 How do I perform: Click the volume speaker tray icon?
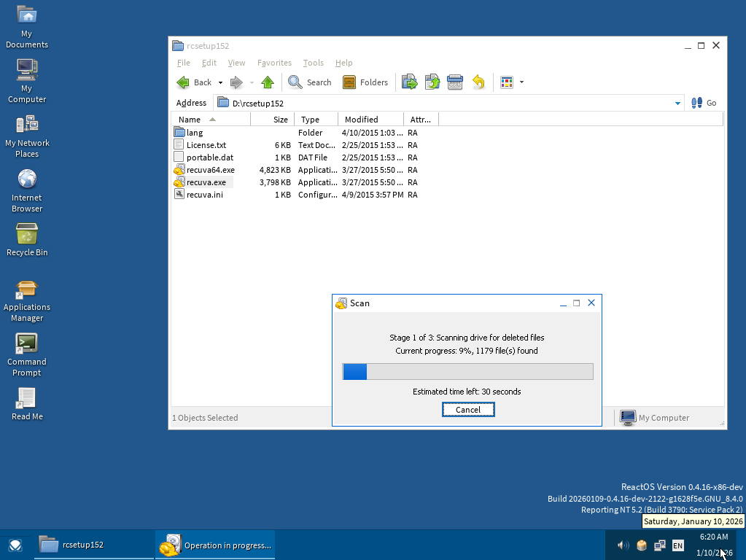click(x=623, y=545)
